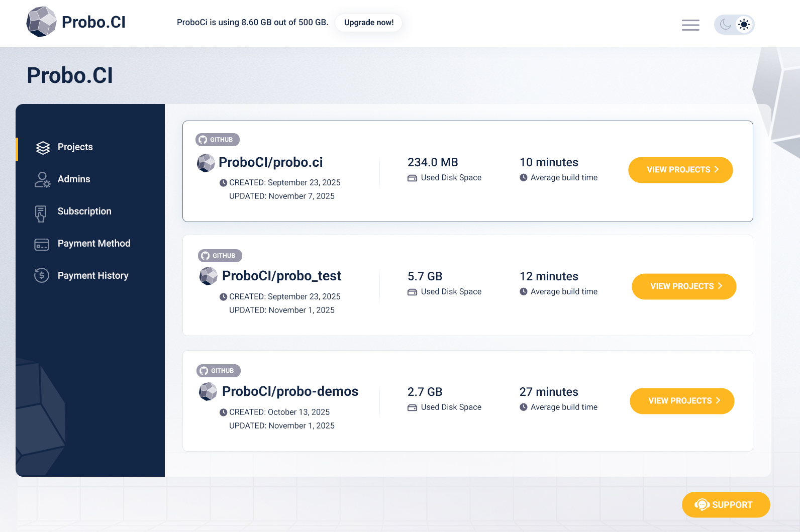Image resolution: width=800 pixels, height=532 pixels.
Task: Click the Probo.CI polyhedron logo in the header
Action: (x=41, y=22)
